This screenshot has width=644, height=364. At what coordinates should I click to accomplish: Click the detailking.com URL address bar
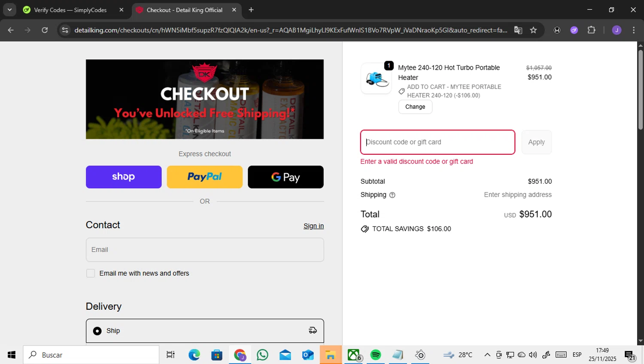[x=290, y=30]
